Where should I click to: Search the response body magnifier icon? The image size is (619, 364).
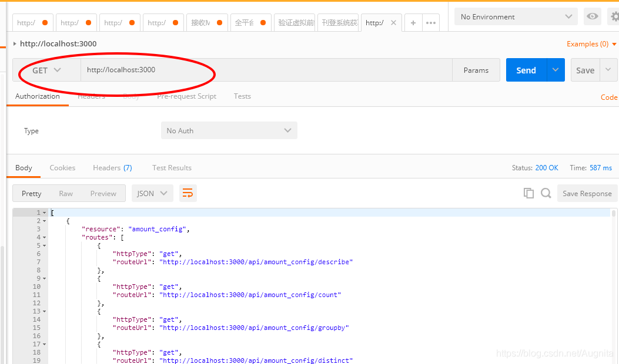pos(546,193)
